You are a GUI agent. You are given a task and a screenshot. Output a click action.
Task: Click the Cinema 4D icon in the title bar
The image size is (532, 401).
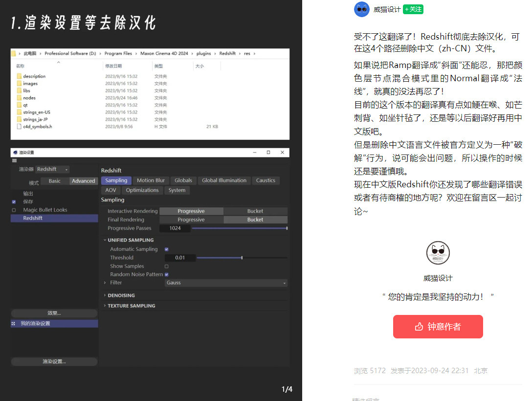coord(15,152)
